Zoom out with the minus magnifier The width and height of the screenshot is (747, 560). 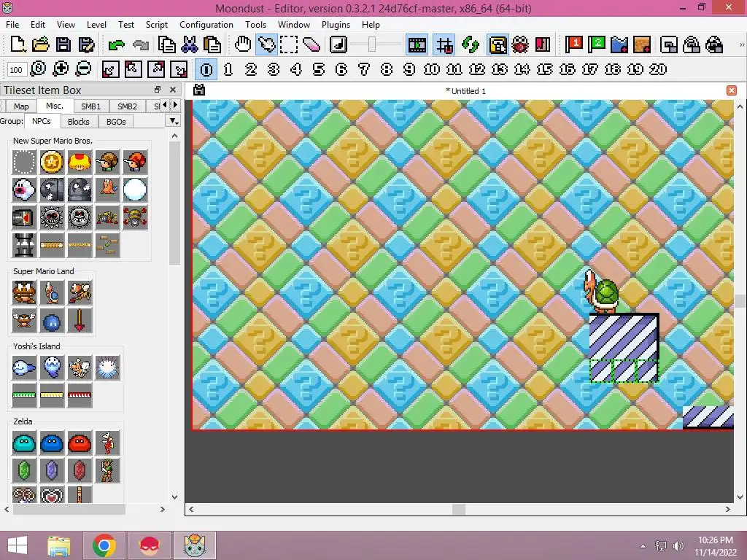click(83, 69)
